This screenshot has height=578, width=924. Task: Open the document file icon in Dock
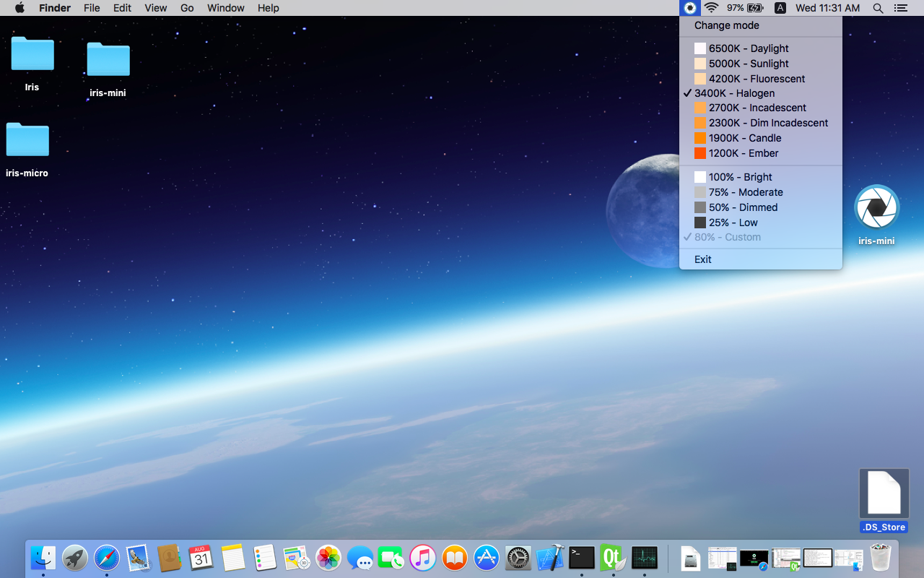pyautogui.click(x=691, y=558)
